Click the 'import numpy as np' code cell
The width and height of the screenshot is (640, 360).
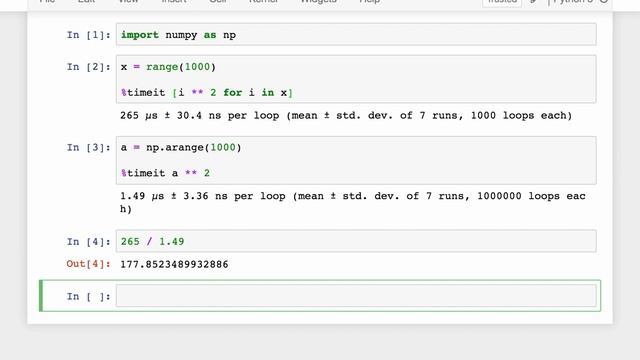[356, 35]
